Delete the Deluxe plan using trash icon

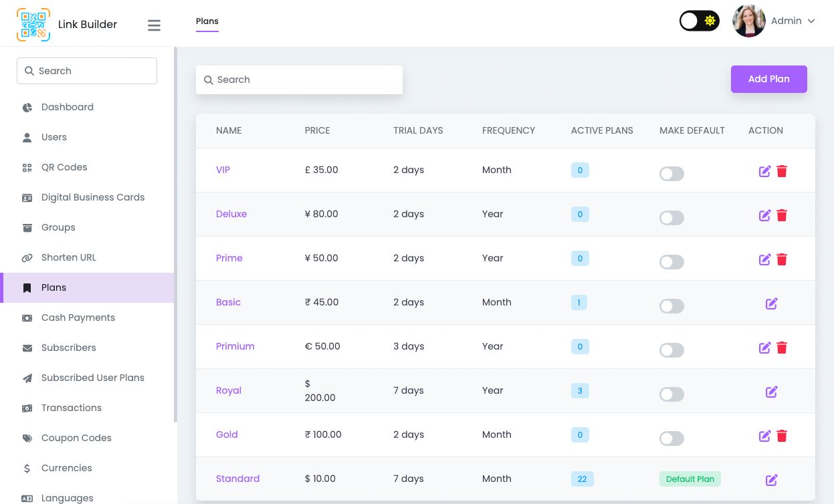[782, 215]
